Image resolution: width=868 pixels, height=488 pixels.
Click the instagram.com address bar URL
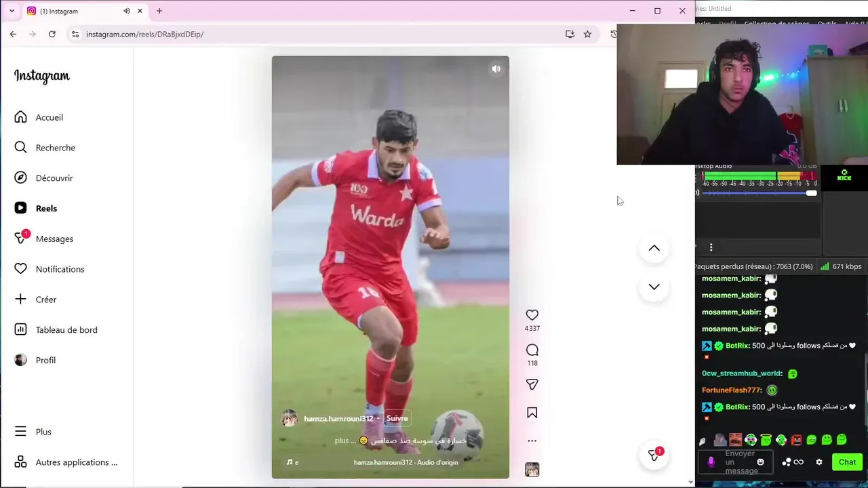point(144,34)
